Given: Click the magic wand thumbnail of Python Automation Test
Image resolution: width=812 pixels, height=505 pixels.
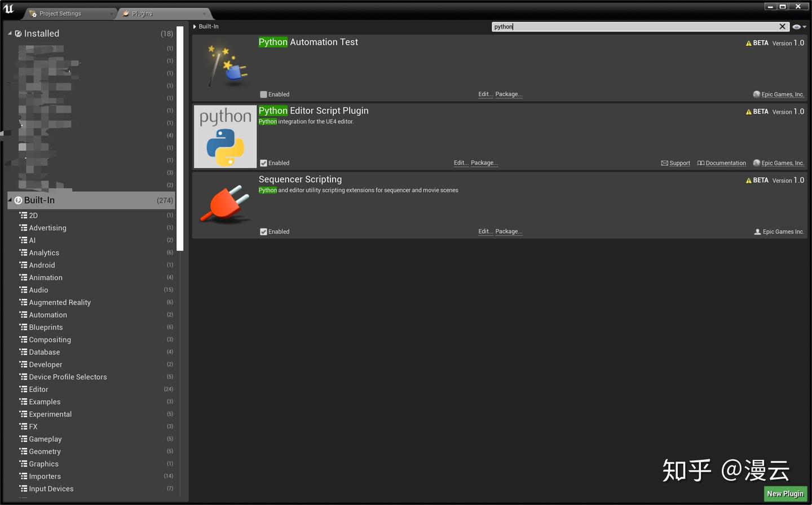Looking at the screenshot, I should click(225, 67).
